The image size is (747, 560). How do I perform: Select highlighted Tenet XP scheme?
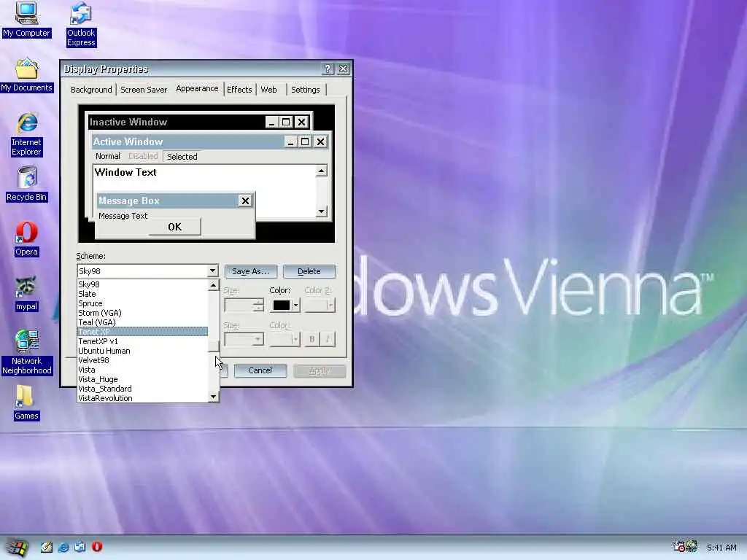142,332
